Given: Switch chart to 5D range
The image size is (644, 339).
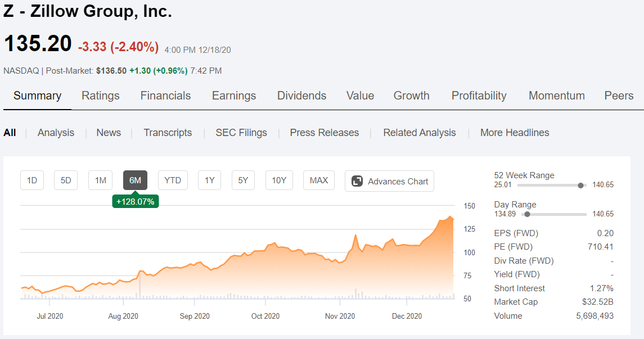Looking at the screenshot, I should (x=66, y=180).
